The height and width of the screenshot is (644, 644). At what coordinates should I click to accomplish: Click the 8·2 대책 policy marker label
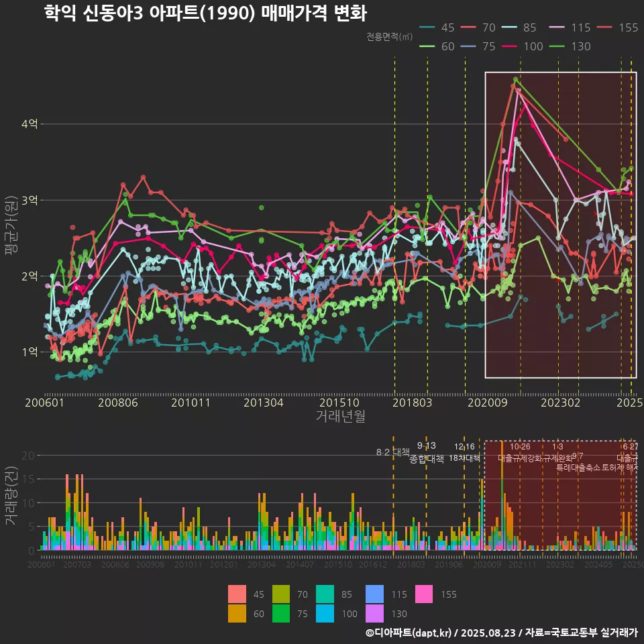point(393,451)
